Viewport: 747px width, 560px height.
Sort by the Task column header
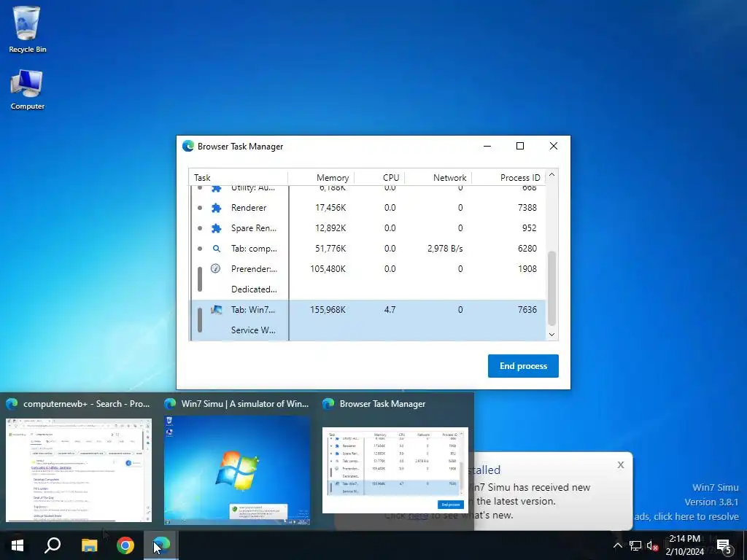[x=239, y=178]
